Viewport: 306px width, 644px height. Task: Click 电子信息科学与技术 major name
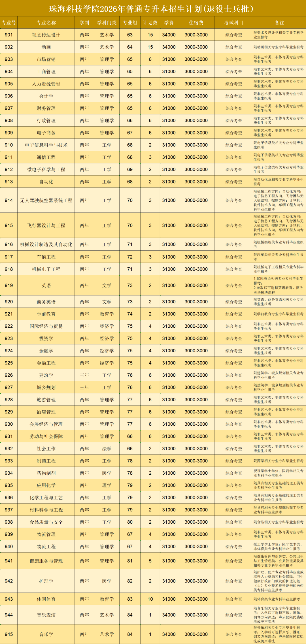pos(46,145)
